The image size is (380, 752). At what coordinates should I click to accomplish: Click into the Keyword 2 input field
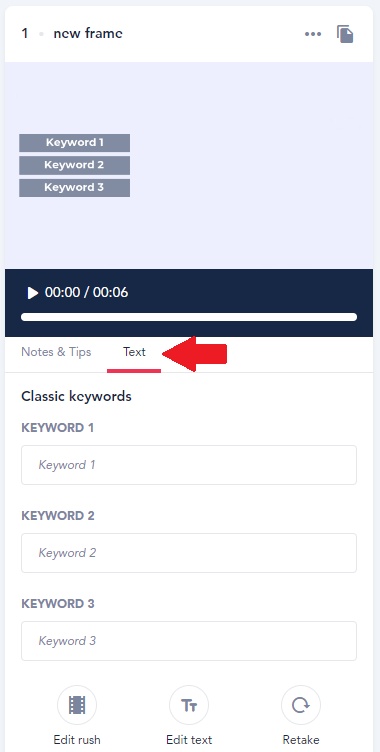[x=189, y=553]
